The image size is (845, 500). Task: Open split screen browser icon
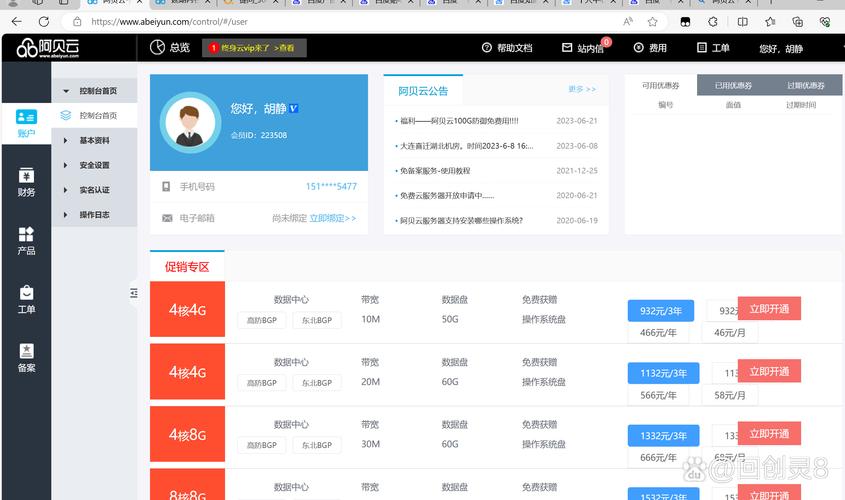pyautogui.click(x=742, y=22)
